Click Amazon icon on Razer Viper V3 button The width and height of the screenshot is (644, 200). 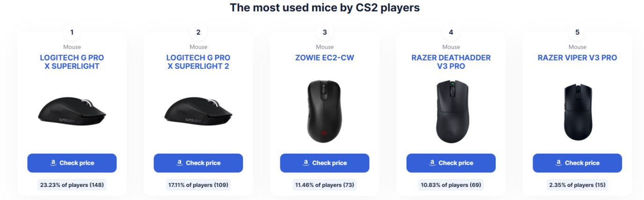tap(558, 163)
